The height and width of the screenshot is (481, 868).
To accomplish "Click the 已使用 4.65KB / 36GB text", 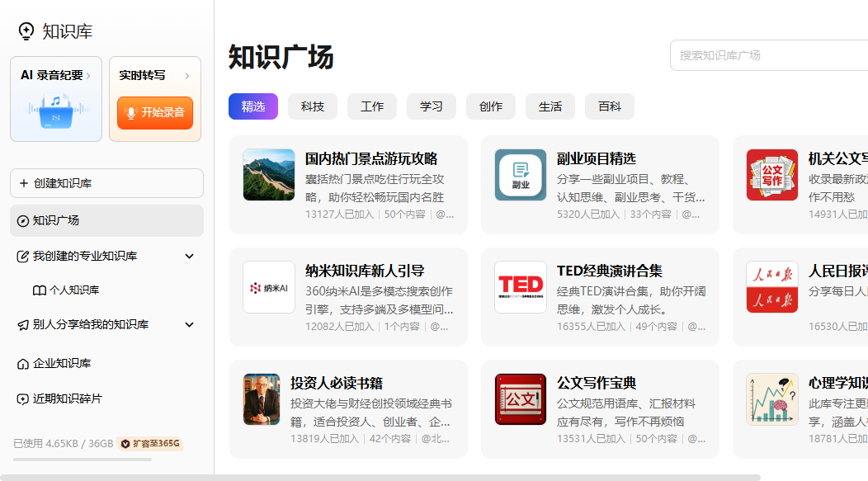I will coord(63,444).
